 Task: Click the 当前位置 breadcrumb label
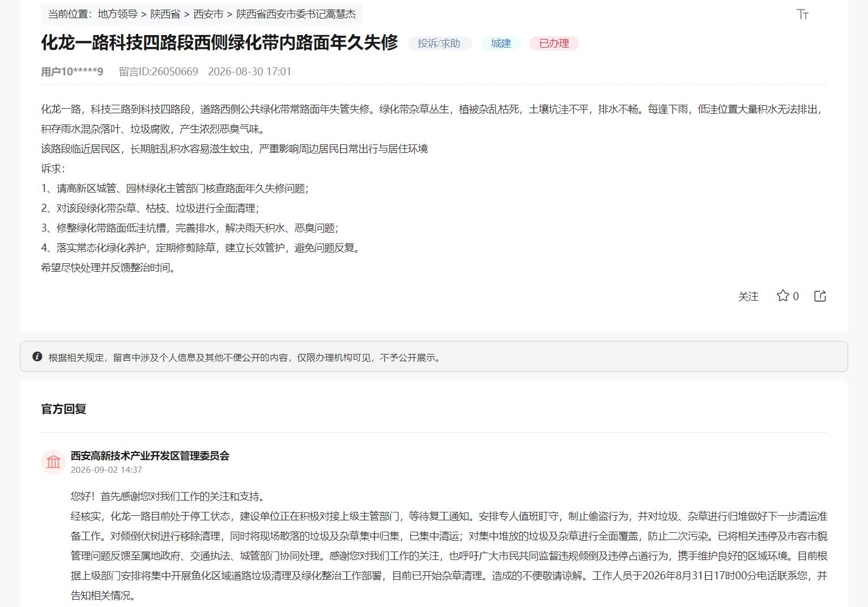[70, 14]
